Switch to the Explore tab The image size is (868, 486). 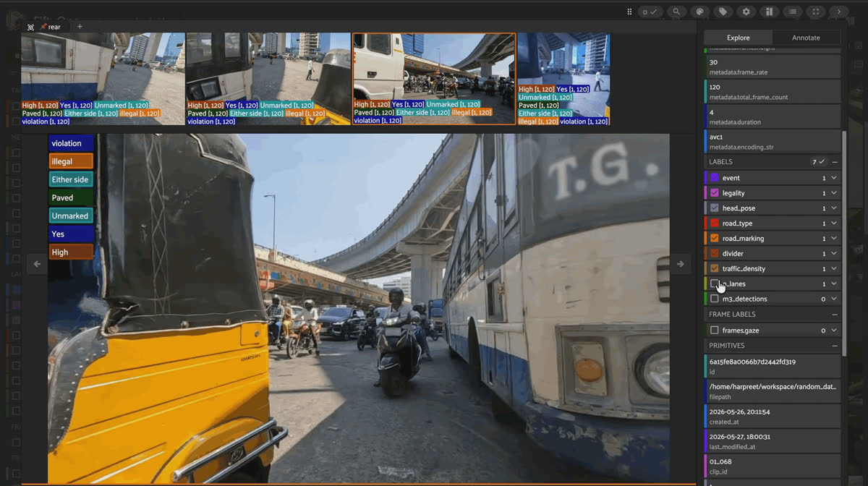(739, 38)
